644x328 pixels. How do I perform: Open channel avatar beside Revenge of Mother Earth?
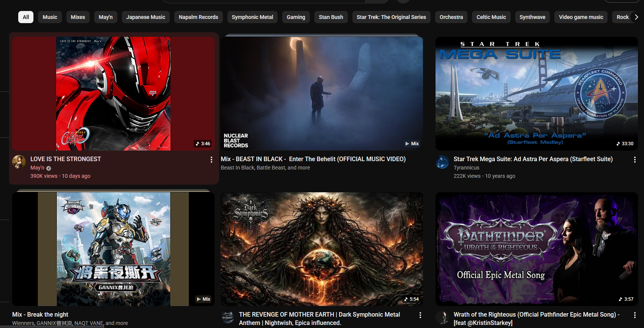click(228, 317)
